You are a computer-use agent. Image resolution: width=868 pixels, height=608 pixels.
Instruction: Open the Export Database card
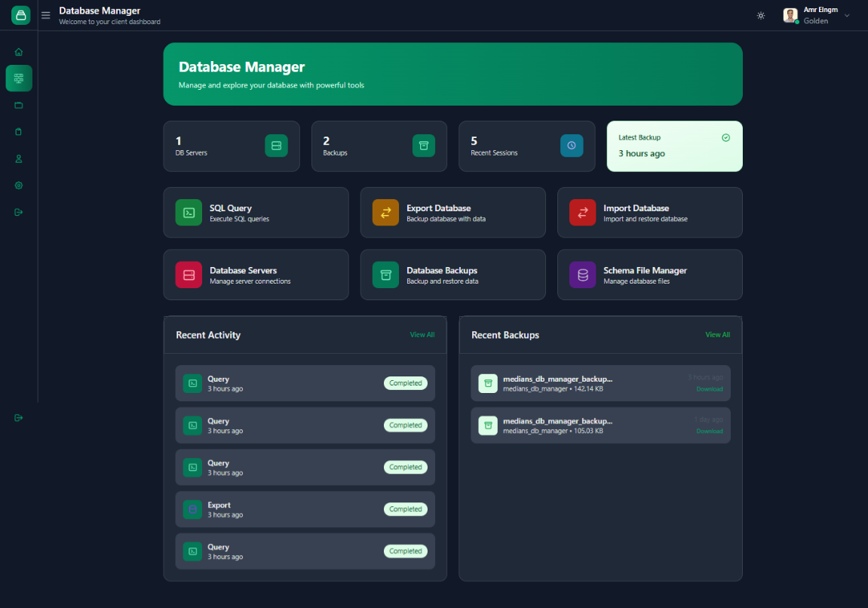click(x=452, y=213)
